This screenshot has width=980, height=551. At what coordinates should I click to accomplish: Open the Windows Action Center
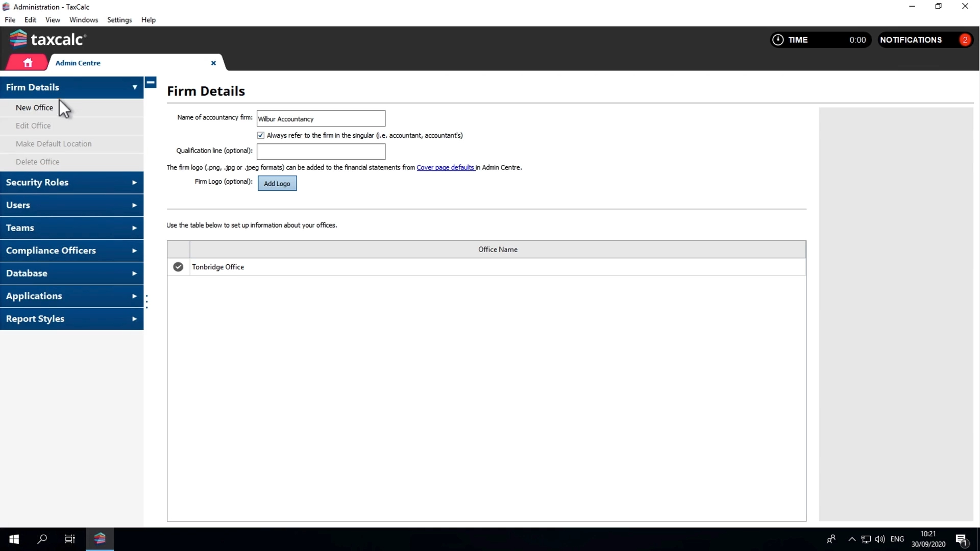point(962,539)
